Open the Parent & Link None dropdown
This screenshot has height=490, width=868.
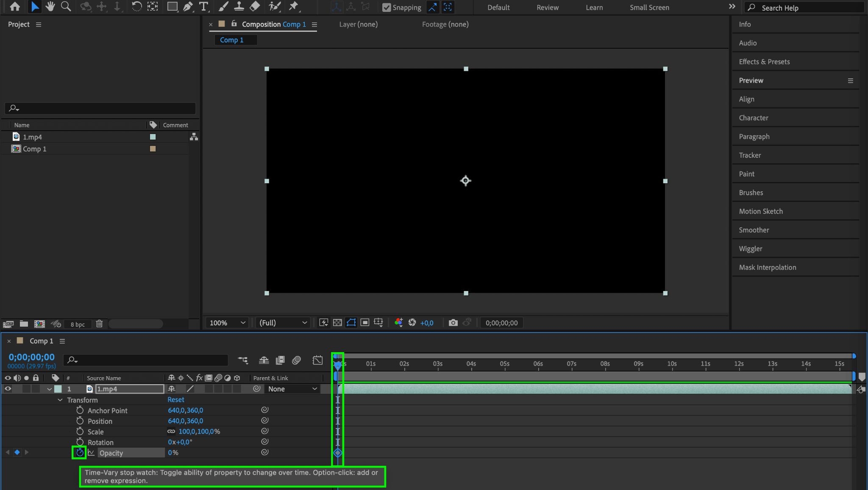pyautogui.click(x=292, y=389)
